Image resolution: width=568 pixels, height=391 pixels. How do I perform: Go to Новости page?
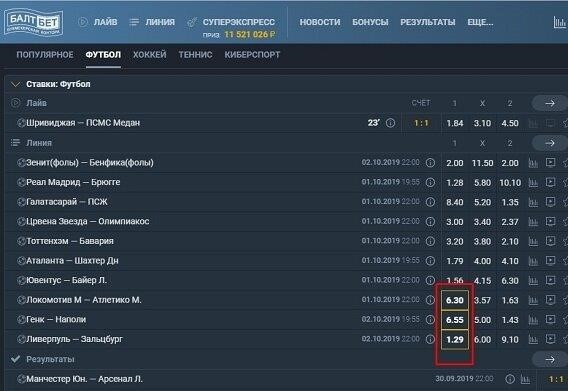[x=320, y=22]
